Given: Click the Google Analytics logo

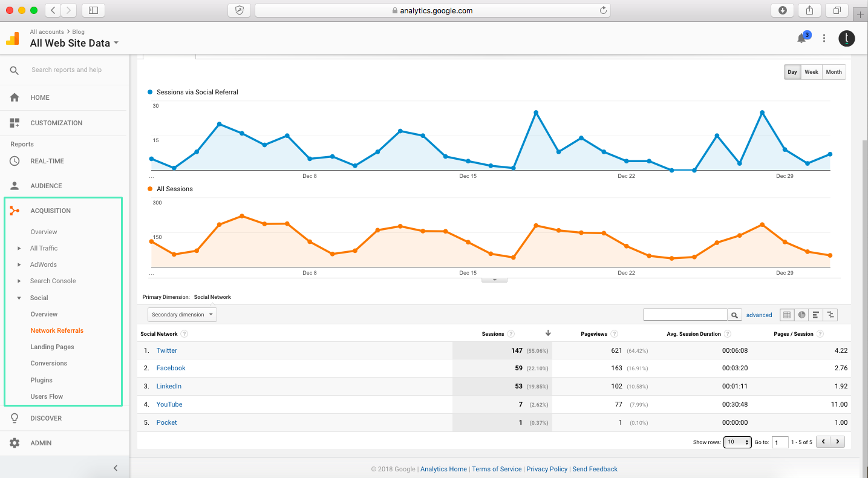Looking at the screenshot, I should [11, 38].
